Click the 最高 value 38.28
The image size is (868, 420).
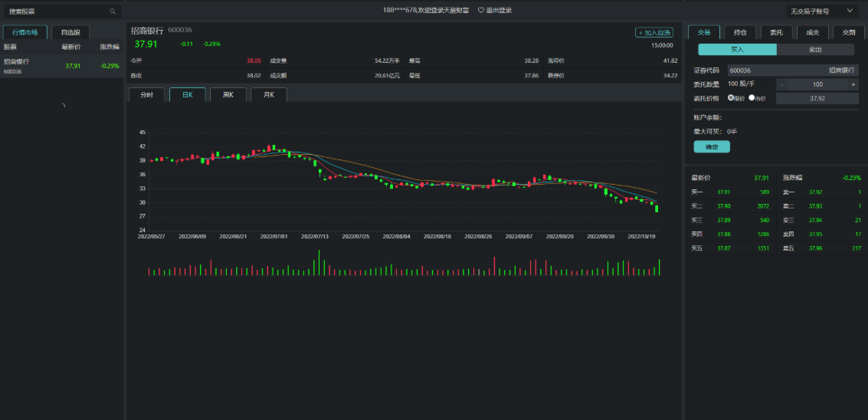(532, 61)
